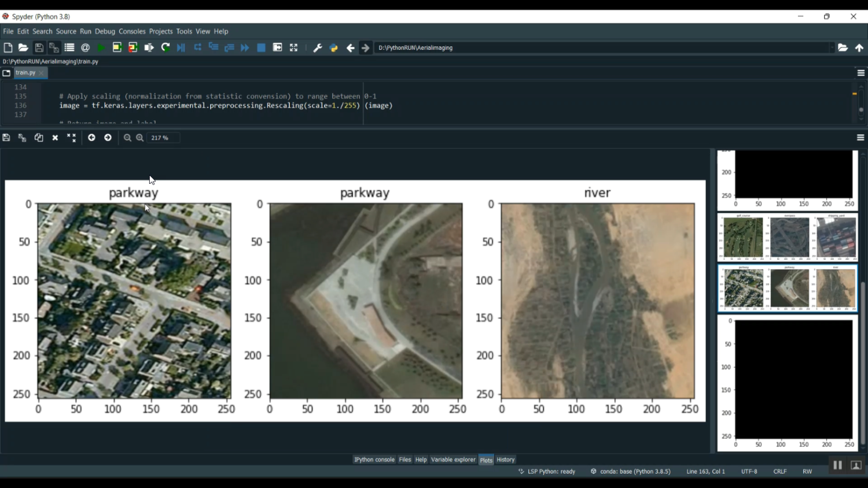The image size is (868, 488).
Task: Click new file icon in toolbar
Action: [8, 48]
